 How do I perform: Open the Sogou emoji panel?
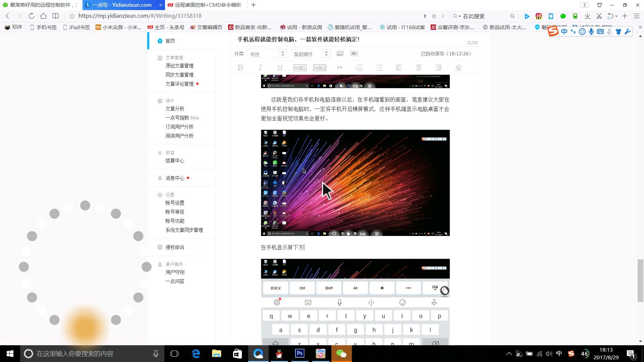[x=582, y=31]
